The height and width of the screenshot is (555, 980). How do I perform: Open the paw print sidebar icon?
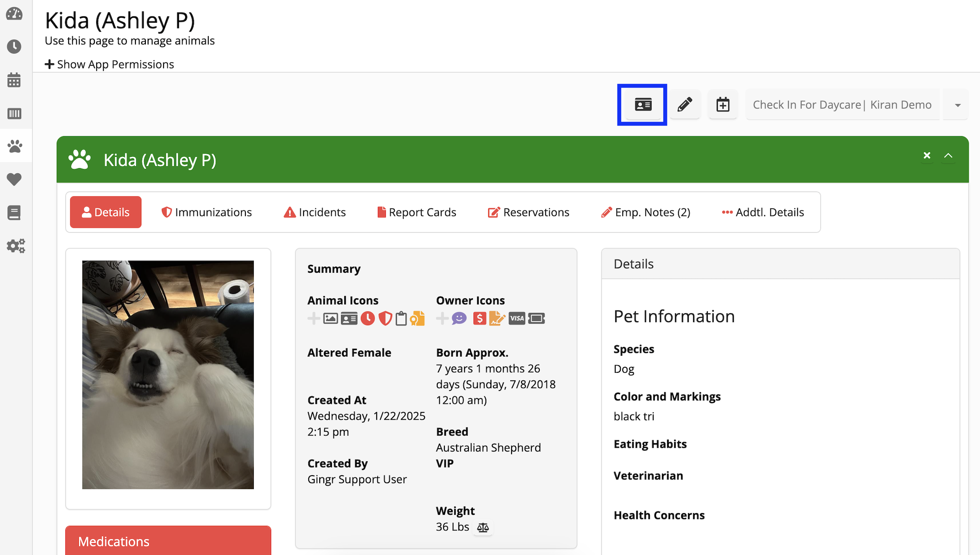pyautogui.click(x=15, y=146)
